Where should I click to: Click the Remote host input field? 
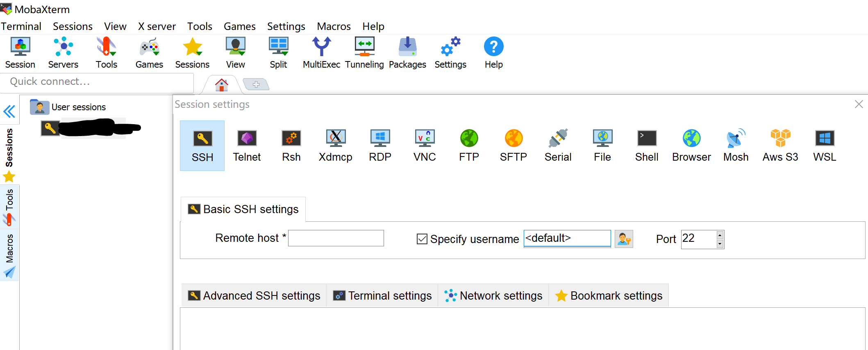336,238
